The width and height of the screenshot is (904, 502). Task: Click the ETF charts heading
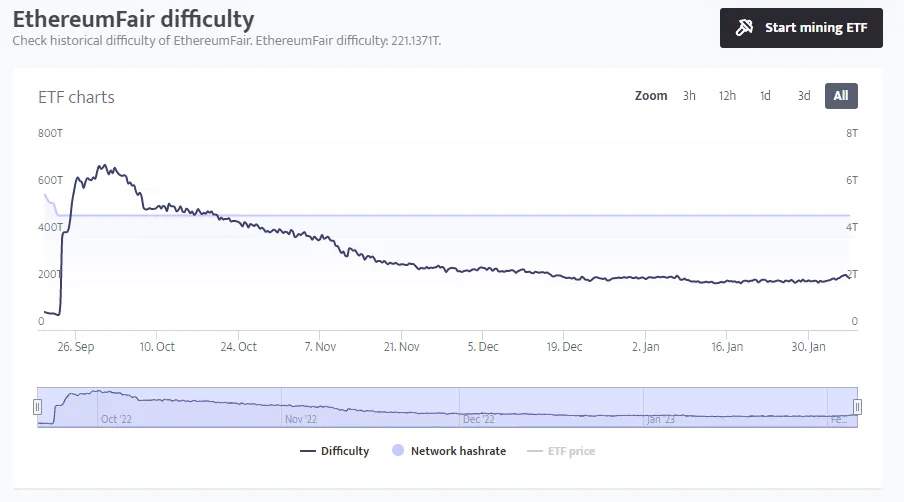[x=76, y=97]
